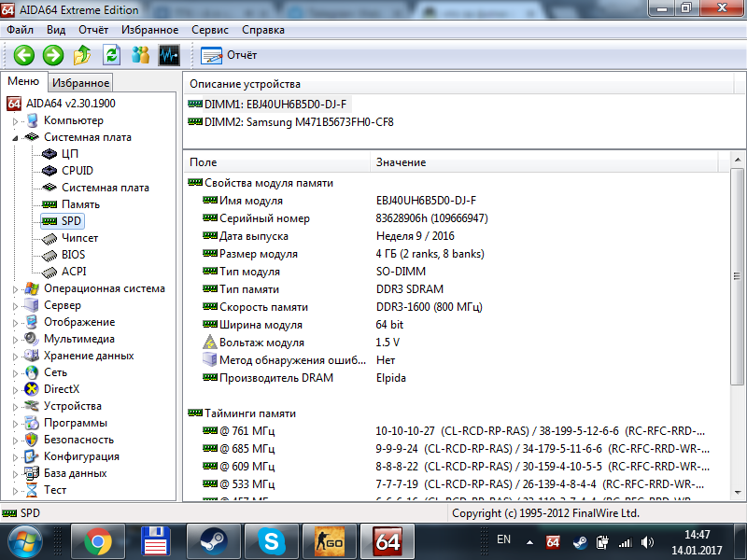747x560 pixels.
Task: Switch to the Меню tab
Action: point(23,81)
